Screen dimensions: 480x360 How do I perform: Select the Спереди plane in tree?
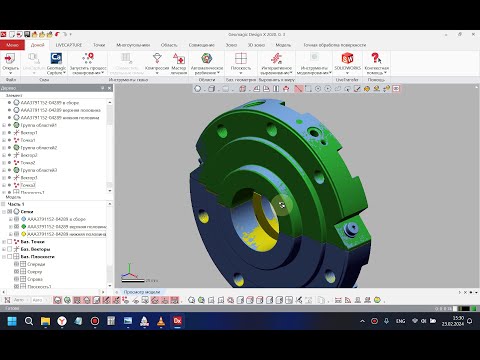click(36, 264)
